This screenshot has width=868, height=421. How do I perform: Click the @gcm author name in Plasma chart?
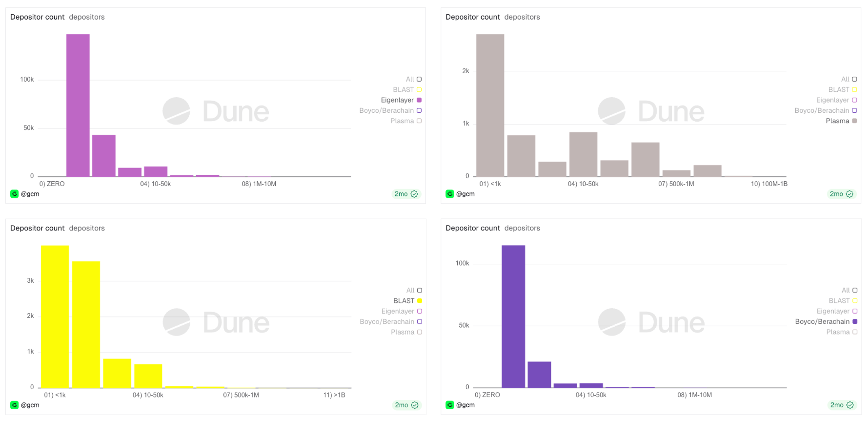465,194
